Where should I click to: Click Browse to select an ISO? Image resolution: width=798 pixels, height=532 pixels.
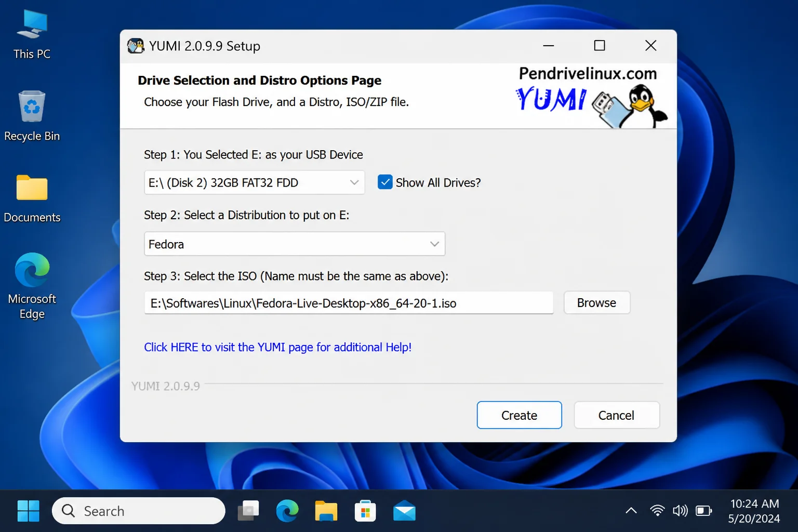tap(597, 302)
